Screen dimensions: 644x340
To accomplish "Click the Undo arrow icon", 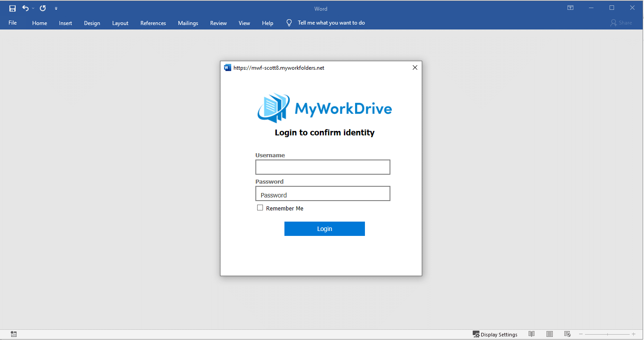I will tap(25, 8).
